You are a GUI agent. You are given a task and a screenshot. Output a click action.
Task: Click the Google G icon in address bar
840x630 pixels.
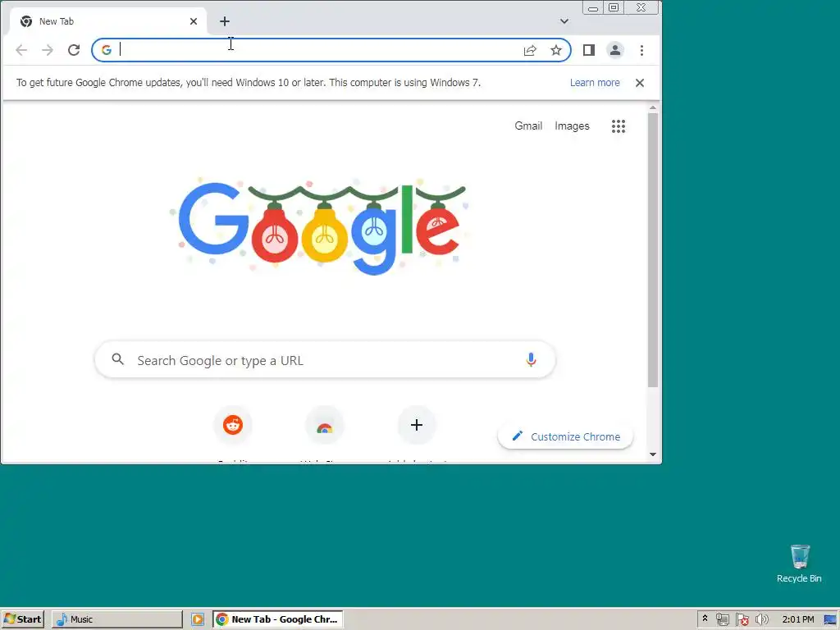[x=107, y=50]
